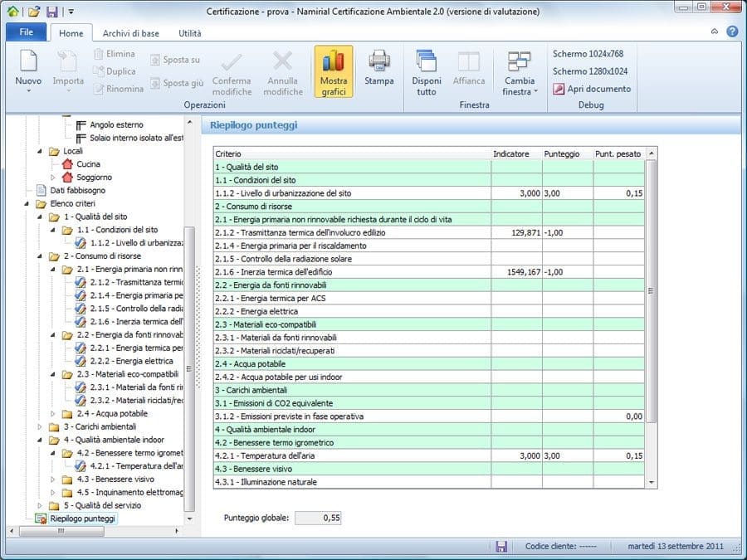Image resolution: width=747 pixels, height=560 pixels.
Task: Click the 2.1.6 - Inerzia termica tree icon
Action: 81,321
